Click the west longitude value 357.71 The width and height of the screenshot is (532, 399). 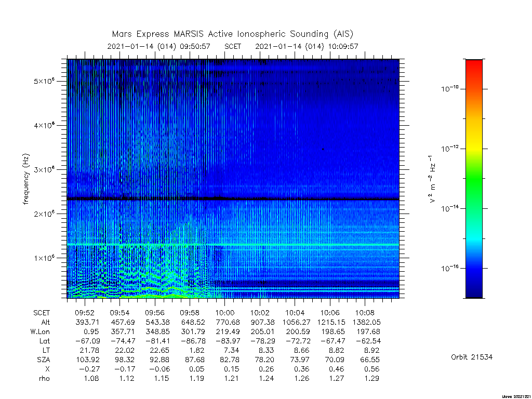[123, 331]
